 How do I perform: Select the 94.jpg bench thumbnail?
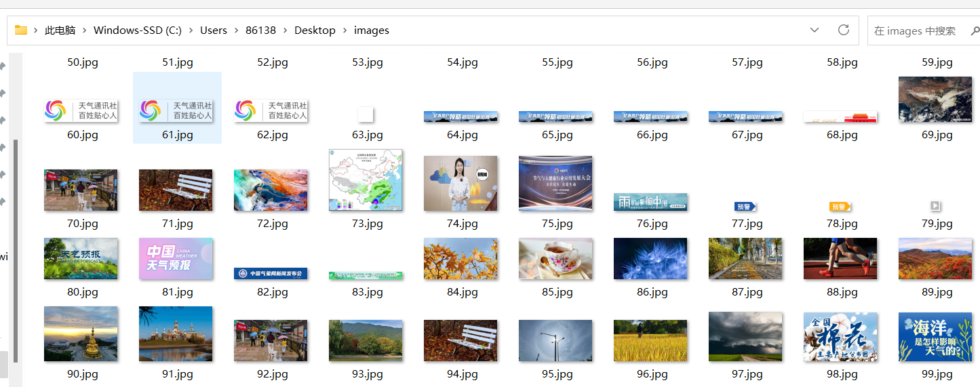(460, 340)
